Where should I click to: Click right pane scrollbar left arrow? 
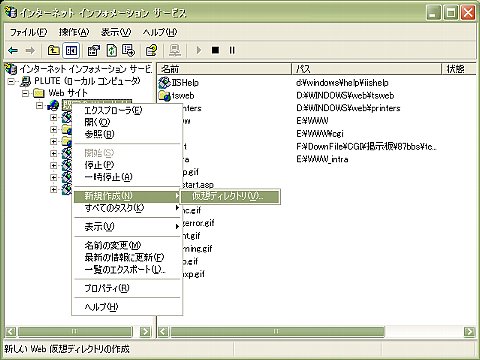pyautogui.click(x=163, y=331)
